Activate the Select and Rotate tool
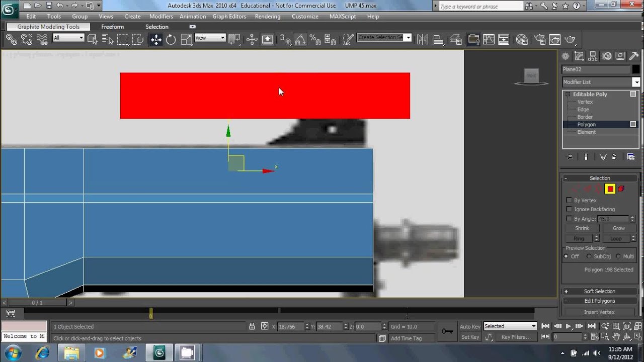This screenshot has height=362, width=644. point(171,39)
